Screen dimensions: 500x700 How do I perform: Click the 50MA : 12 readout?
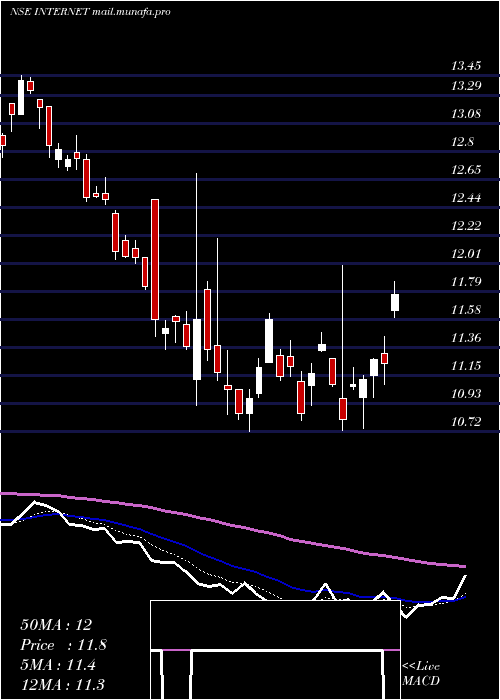coord(56,625)
